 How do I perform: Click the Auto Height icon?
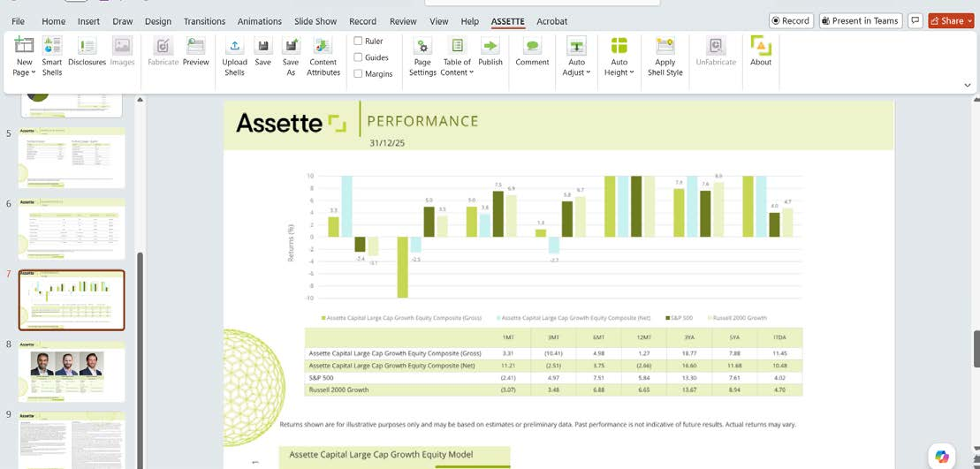(619, 46)
